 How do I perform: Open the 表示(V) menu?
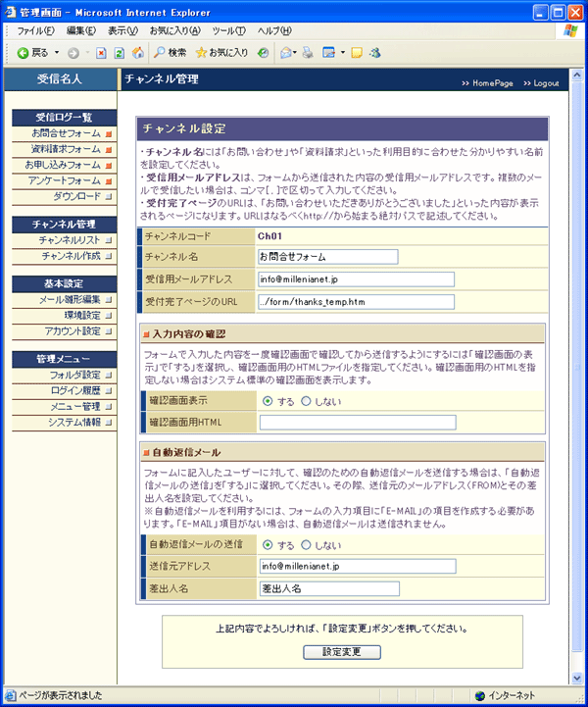tap(122, 30)
